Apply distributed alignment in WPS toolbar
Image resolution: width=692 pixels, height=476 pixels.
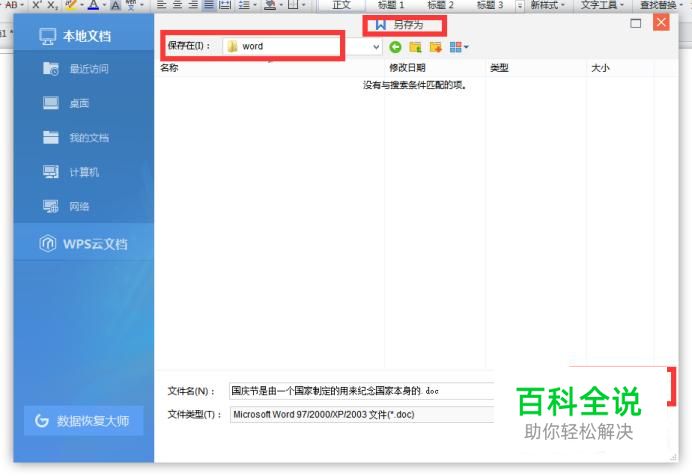[225, 5]
